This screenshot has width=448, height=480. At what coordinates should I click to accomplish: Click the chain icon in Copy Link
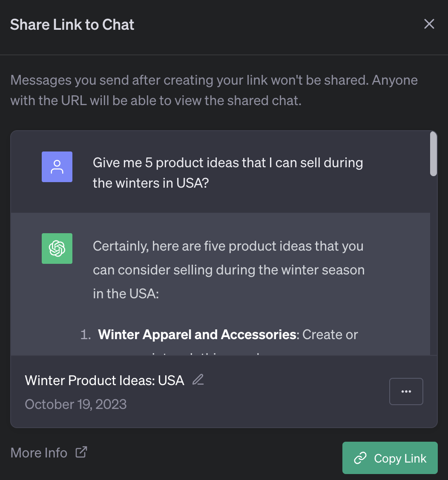(360, 458)
